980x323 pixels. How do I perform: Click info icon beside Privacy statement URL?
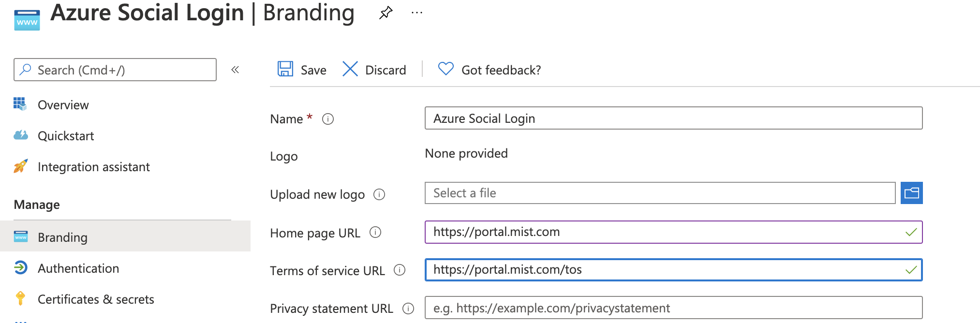(x=408, y=308)
